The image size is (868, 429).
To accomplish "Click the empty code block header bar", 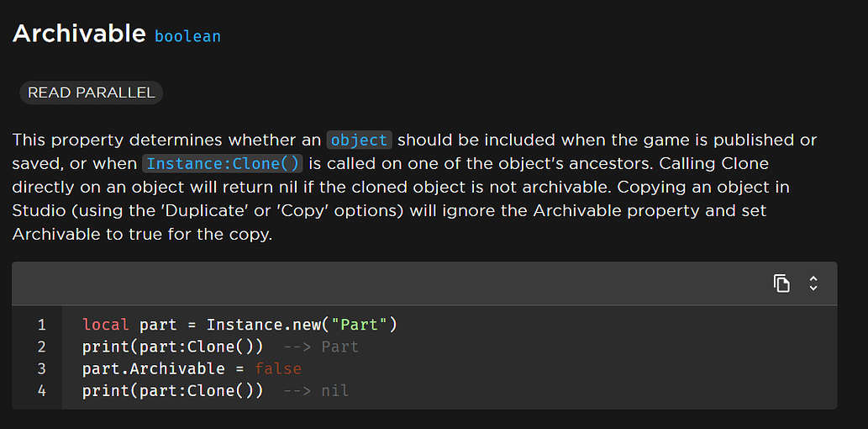I will click(378, 283).
